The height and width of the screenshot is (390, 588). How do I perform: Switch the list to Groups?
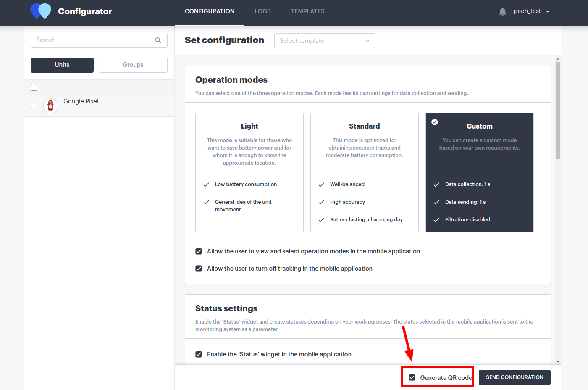133,65
